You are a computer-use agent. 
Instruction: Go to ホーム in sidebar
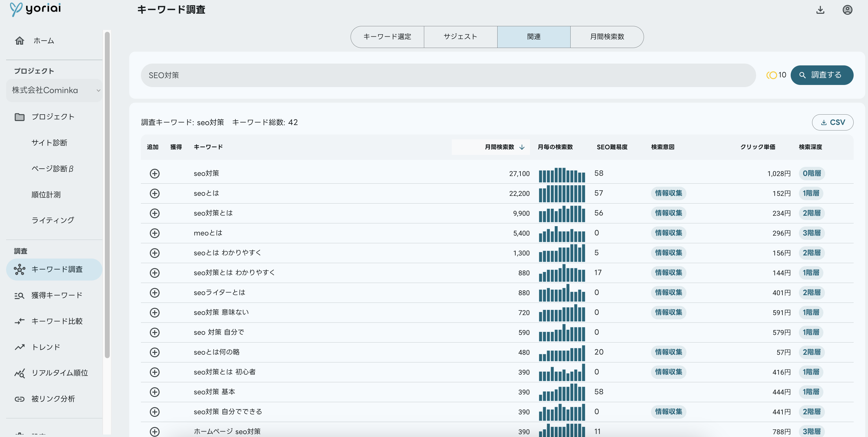pos(54,41)
